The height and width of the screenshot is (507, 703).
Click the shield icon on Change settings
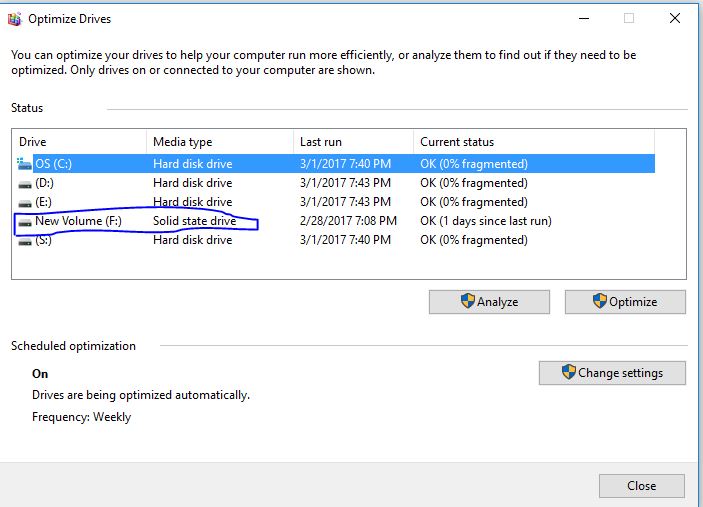click(x=568, y=372)
